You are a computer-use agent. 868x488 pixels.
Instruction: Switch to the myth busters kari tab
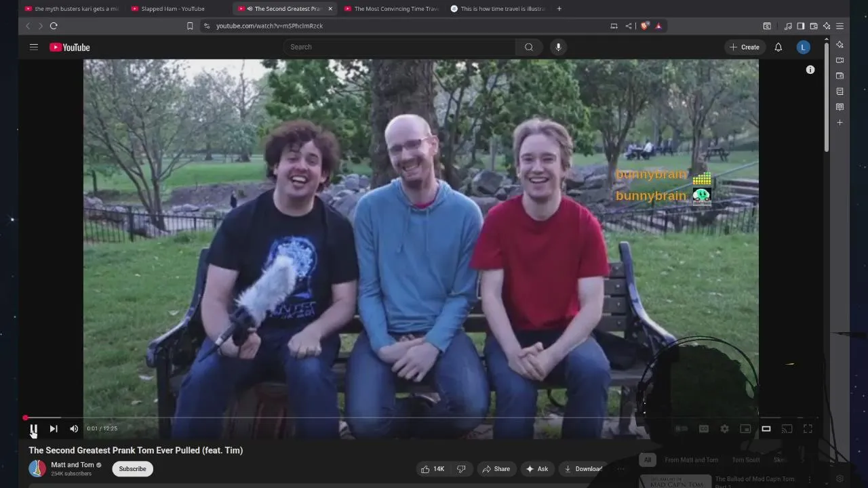(71, 9)
